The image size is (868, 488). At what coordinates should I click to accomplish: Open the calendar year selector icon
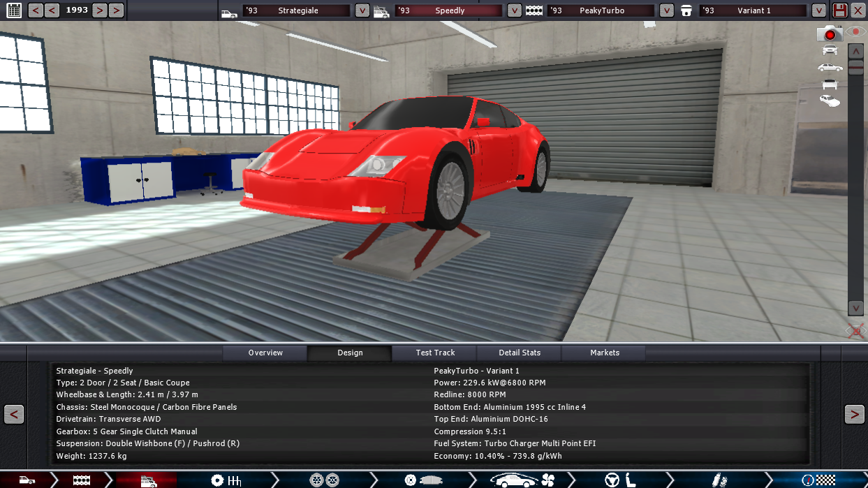pos(13,10)
